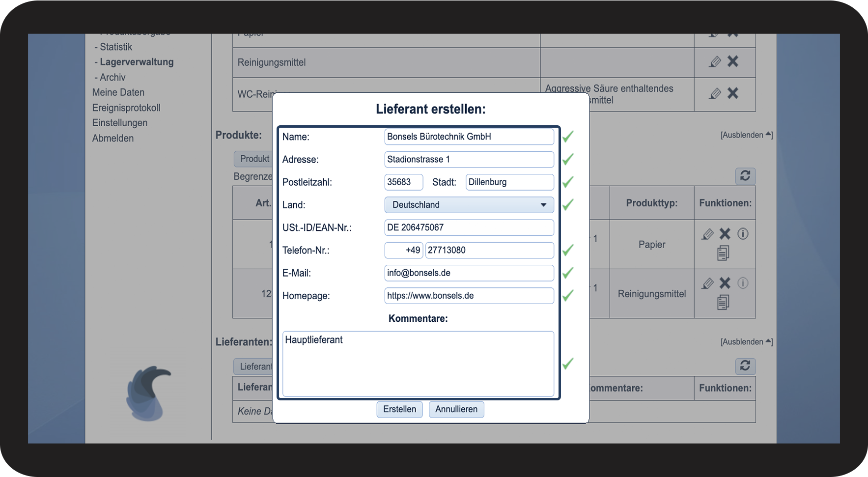The height and width of the screenshot is (477, 868).
Task: Click the E-Mail field info@bonsels.de
Action: (x=469, y=273)
